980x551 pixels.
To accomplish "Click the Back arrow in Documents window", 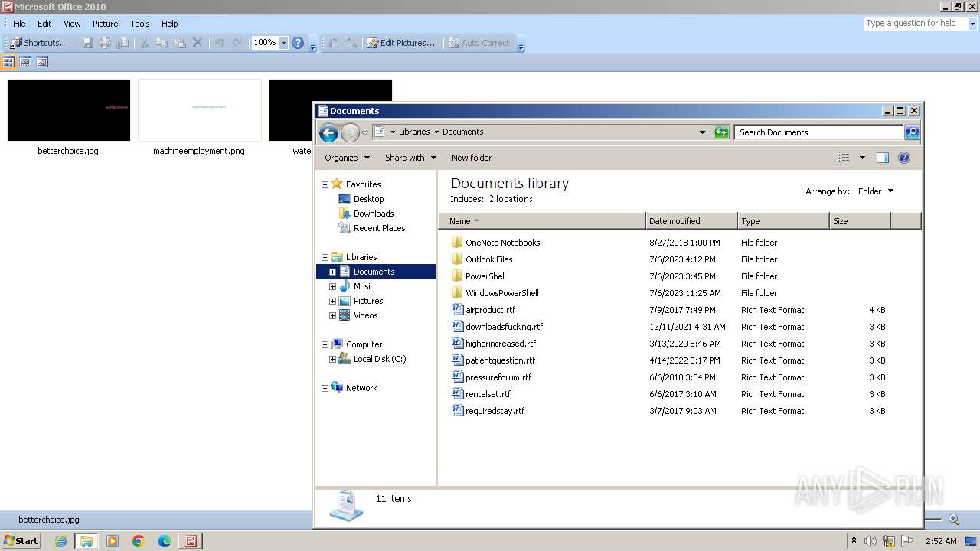I will [x=328, y=132].
